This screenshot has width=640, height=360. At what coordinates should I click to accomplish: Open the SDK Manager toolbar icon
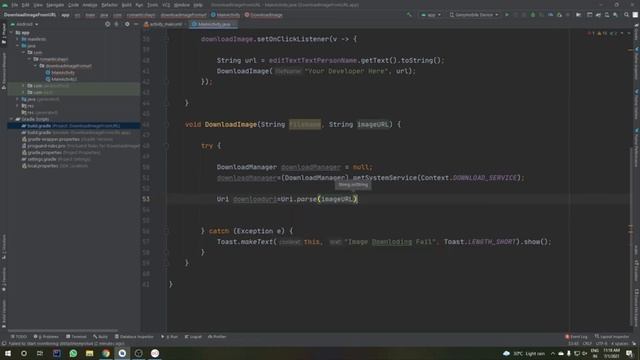pyautogui.click(x=616, y=15)
